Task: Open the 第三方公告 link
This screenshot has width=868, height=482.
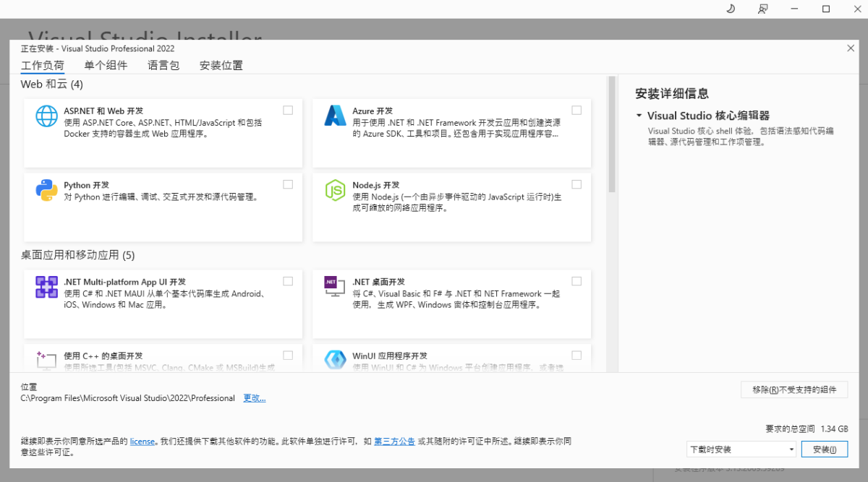Action: click(394, 441)
